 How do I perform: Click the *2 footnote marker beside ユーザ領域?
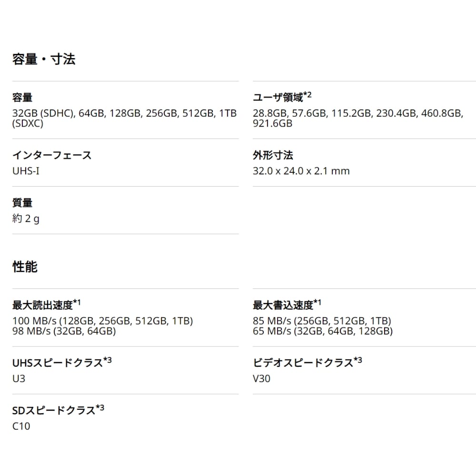click(x=307, y=95)
